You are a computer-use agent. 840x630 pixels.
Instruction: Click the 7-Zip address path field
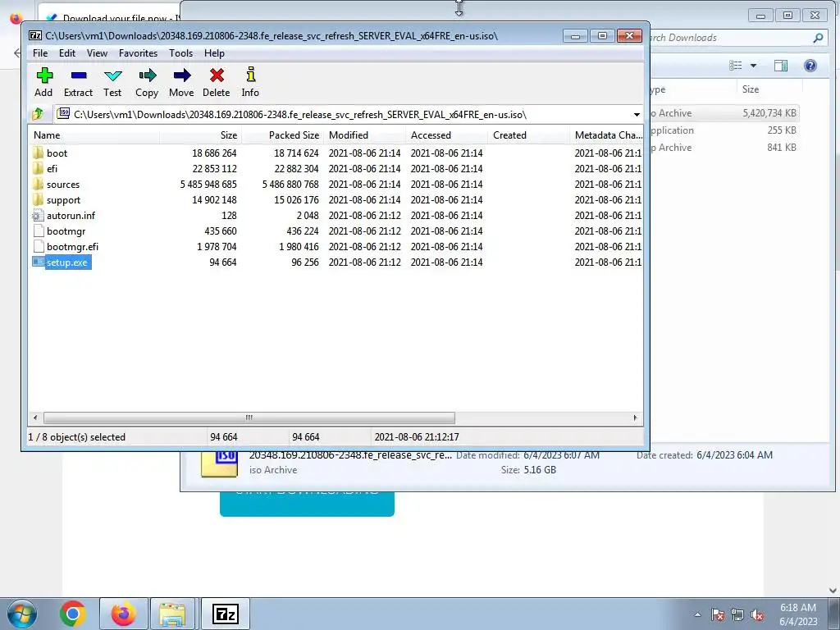[342, 114]
